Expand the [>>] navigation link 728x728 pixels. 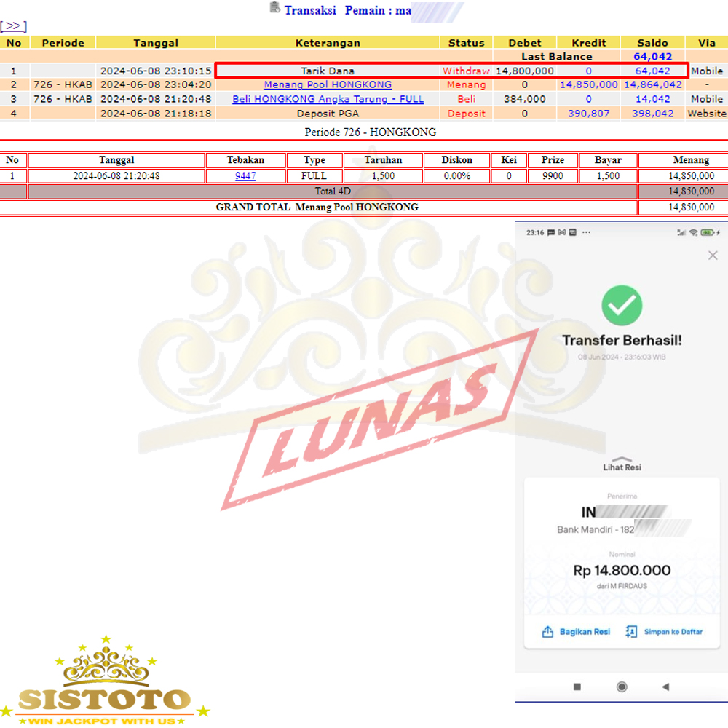coord(14,26)
